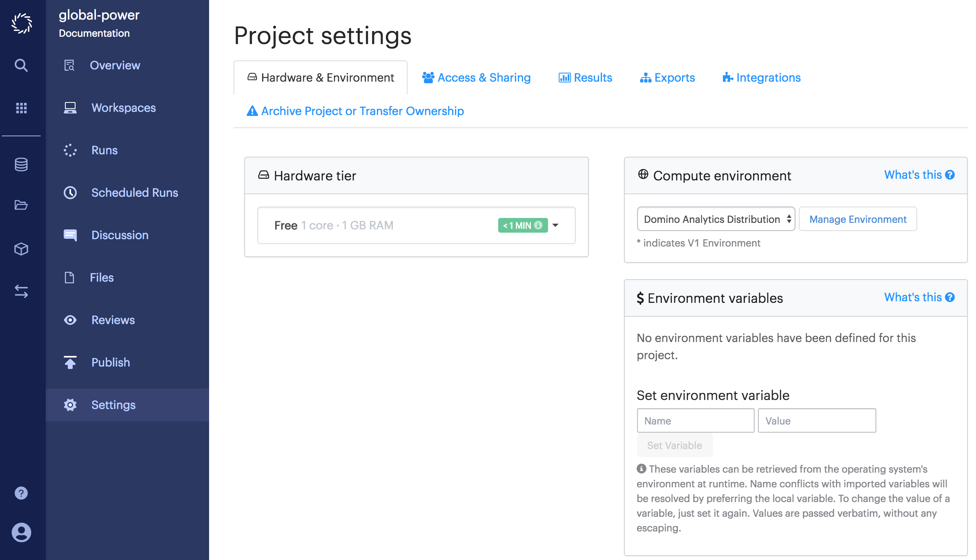Go to Reviews in sidebar
This screenshot has height=560, width=976.
click(x=113, y=320)
